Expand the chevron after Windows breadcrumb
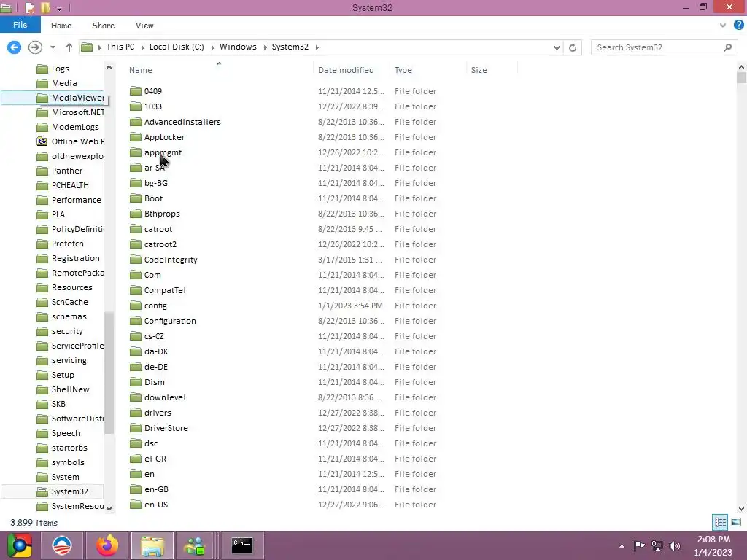 [265, 47]
